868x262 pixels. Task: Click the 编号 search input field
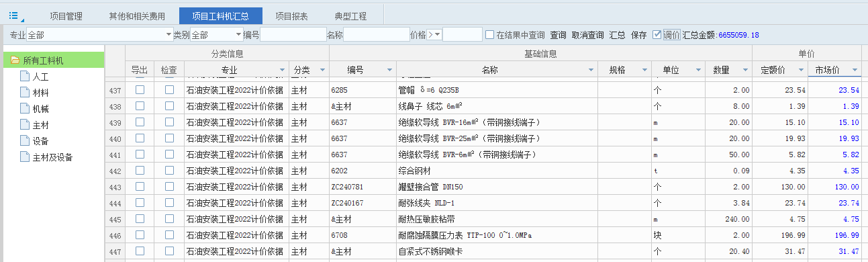click(x=293, y=34)
